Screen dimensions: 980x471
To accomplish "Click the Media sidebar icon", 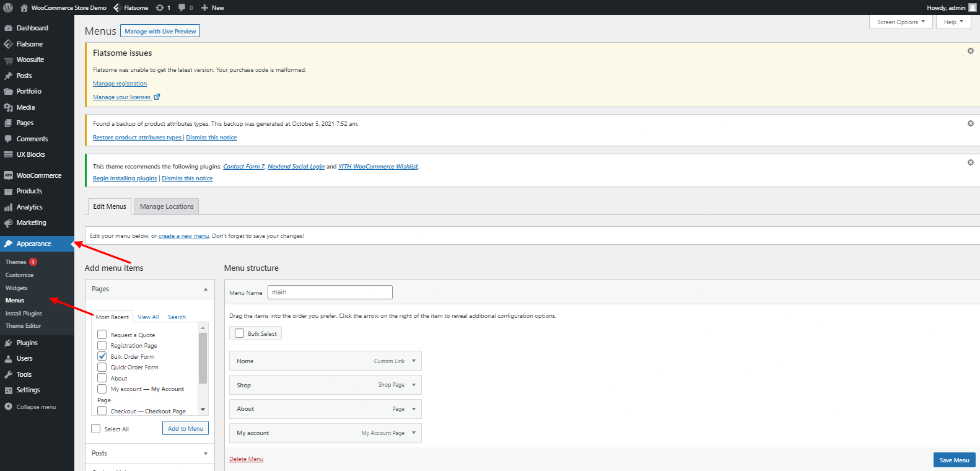I will click(x=8, y=107).
